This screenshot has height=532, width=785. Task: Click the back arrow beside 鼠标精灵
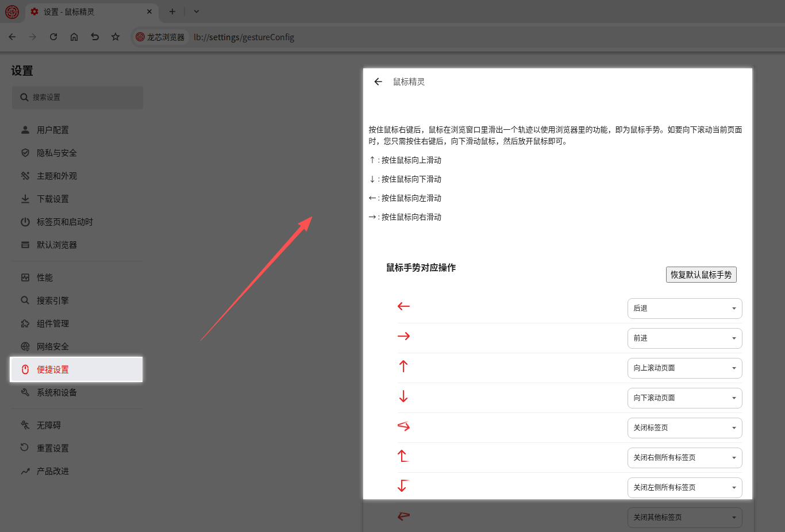click(x=378, y=82)
